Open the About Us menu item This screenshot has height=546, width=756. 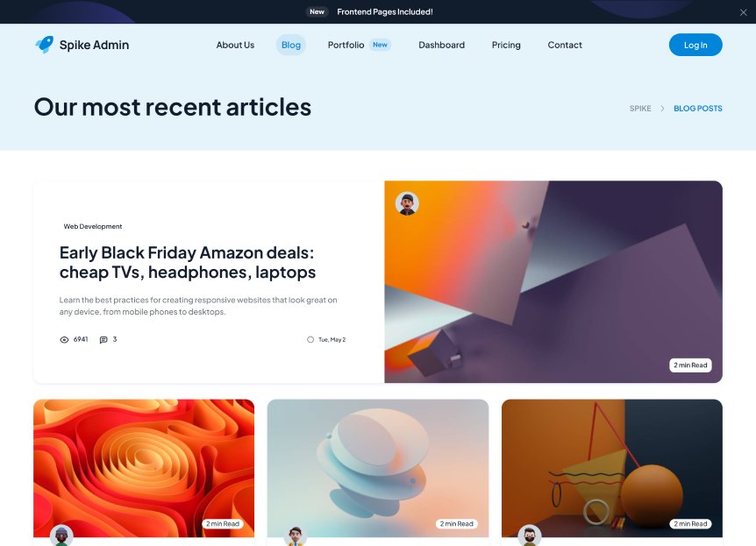click(235, 45)
